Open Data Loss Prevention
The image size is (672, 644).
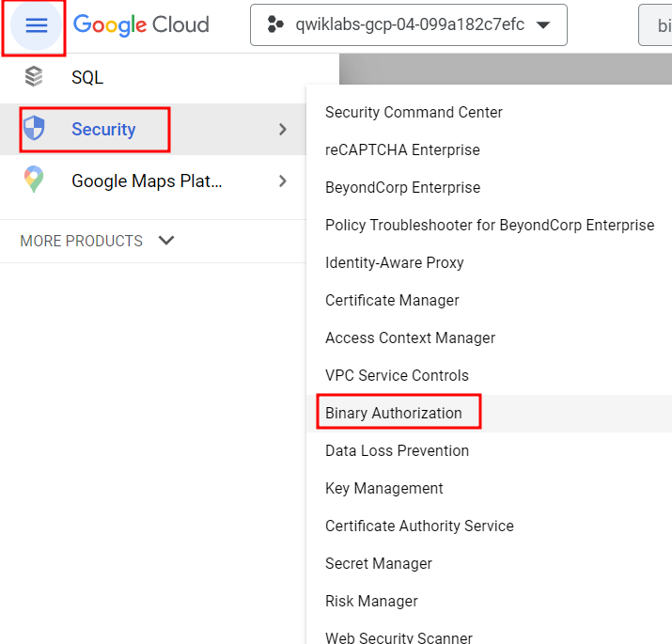pyautogui.click(x=397, y=451)
